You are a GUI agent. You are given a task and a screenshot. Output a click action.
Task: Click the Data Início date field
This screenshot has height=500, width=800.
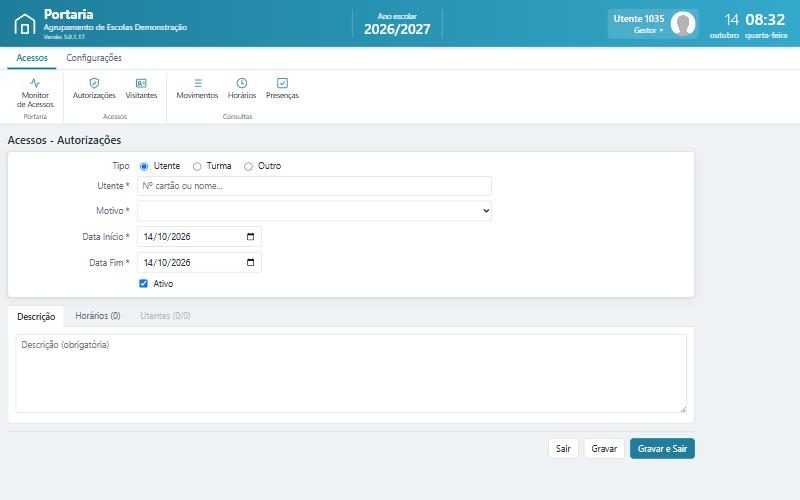coord(199,237)
